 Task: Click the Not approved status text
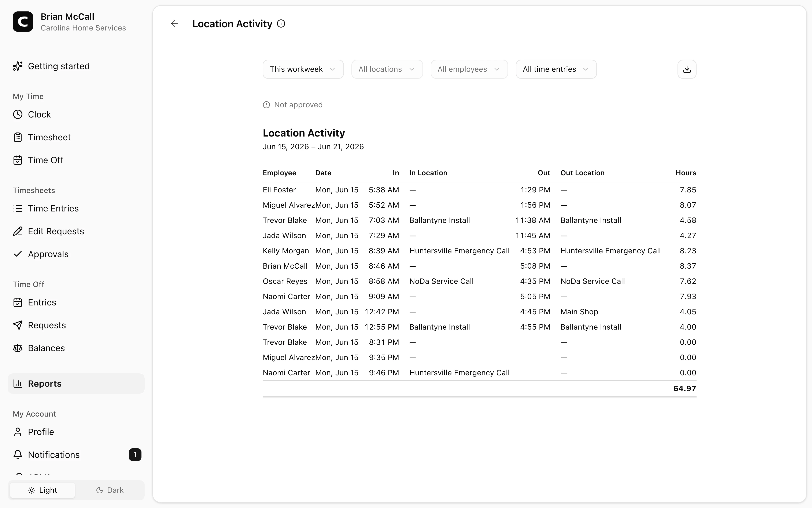[x=298, y=105]
